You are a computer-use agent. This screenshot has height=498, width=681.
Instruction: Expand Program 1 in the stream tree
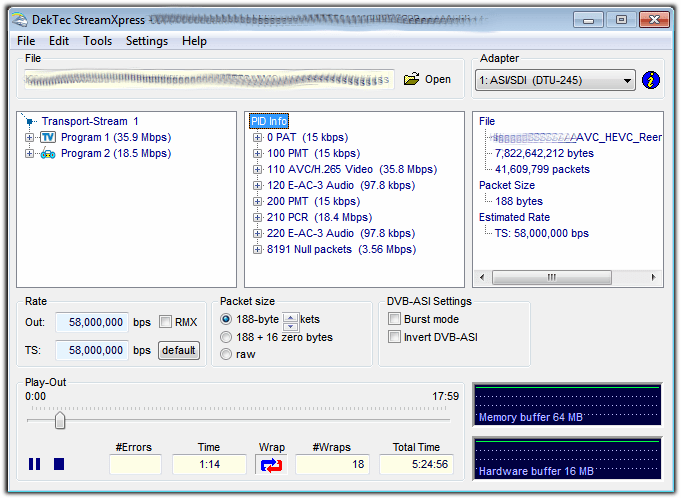point(29,138)
